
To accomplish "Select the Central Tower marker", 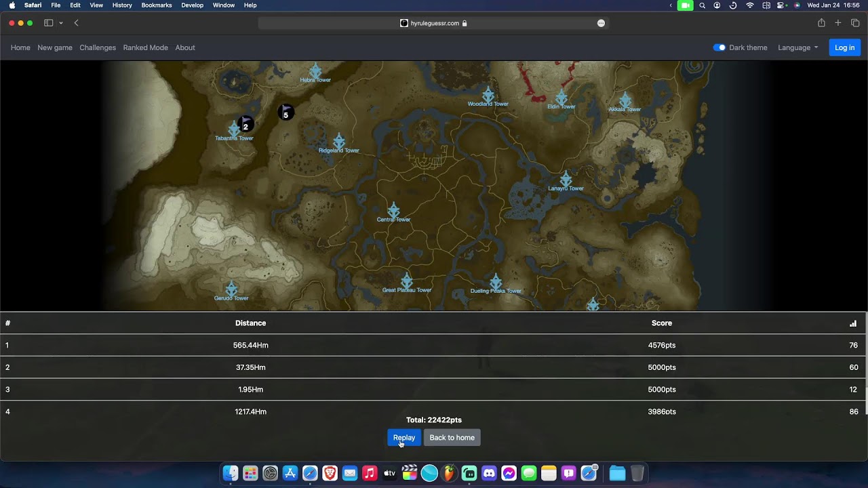I will (393, 210).
